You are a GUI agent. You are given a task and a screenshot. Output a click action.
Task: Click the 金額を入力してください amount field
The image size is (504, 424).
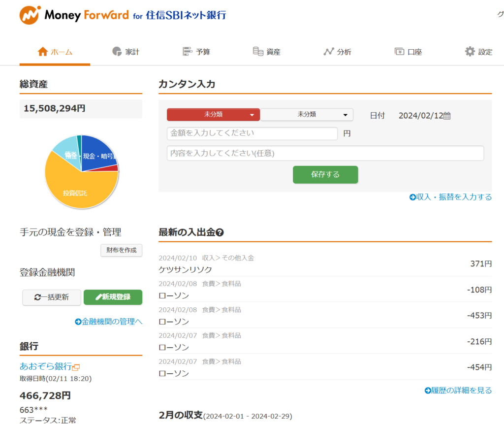(x=252, y=133)
